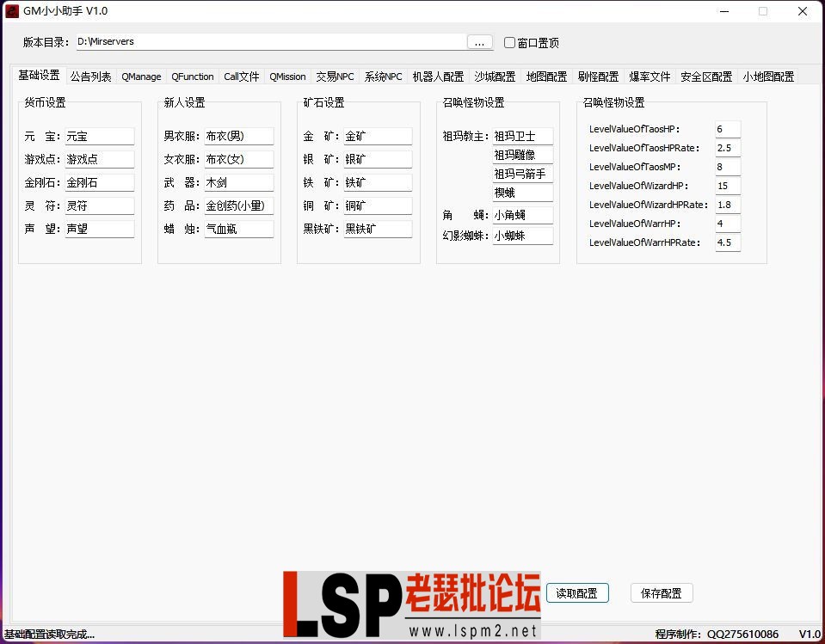Open the QManage tab
The height and width of the screenshot is (644, 825).
tap(140, 76)
